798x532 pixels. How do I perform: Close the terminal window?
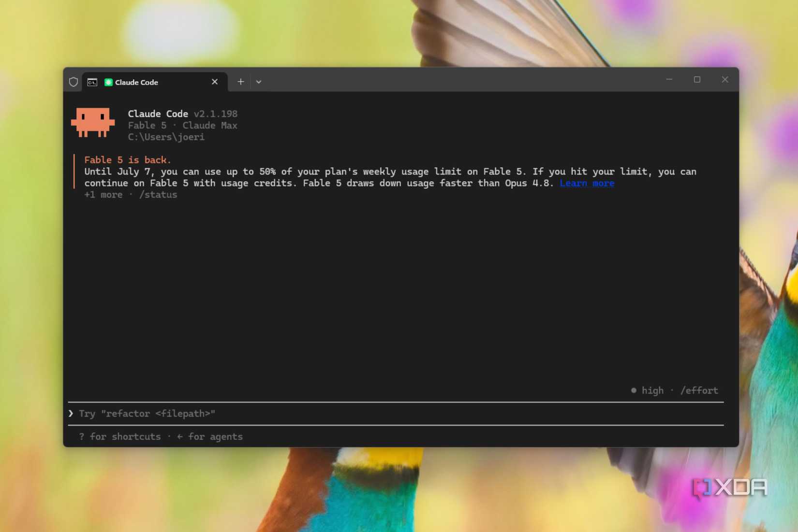click(x=724, y=79)
